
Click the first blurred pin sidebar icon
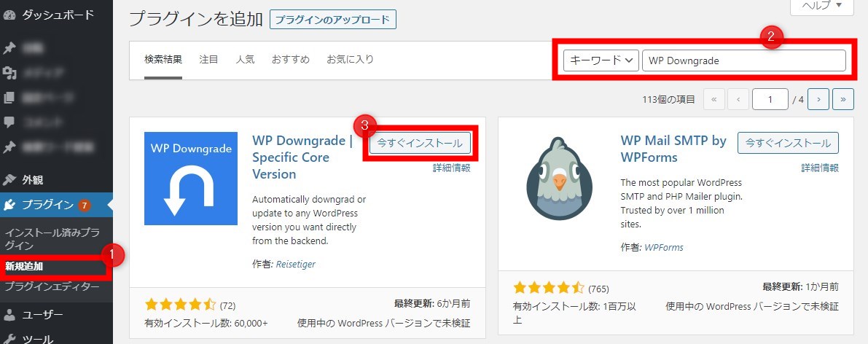pos(9,48)
